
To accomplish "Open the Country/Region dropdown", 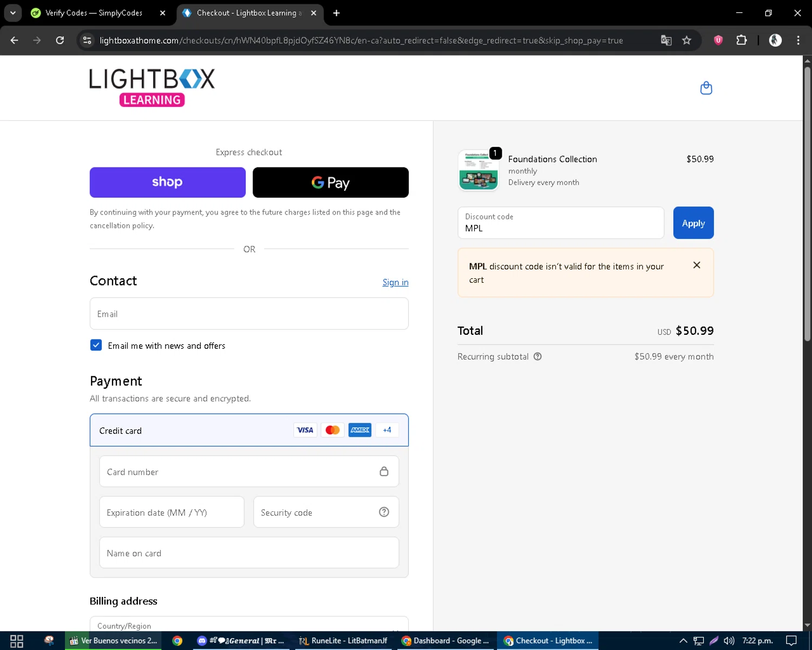I will click(249, 625).
